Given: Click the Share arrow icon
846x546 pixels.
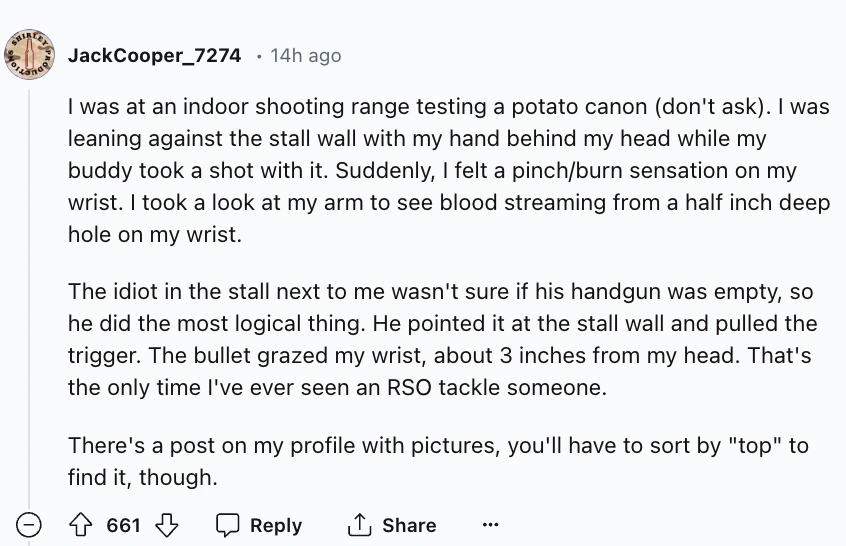Looking at the screenshot, I should pyautogui.click(x=357, y=525).
